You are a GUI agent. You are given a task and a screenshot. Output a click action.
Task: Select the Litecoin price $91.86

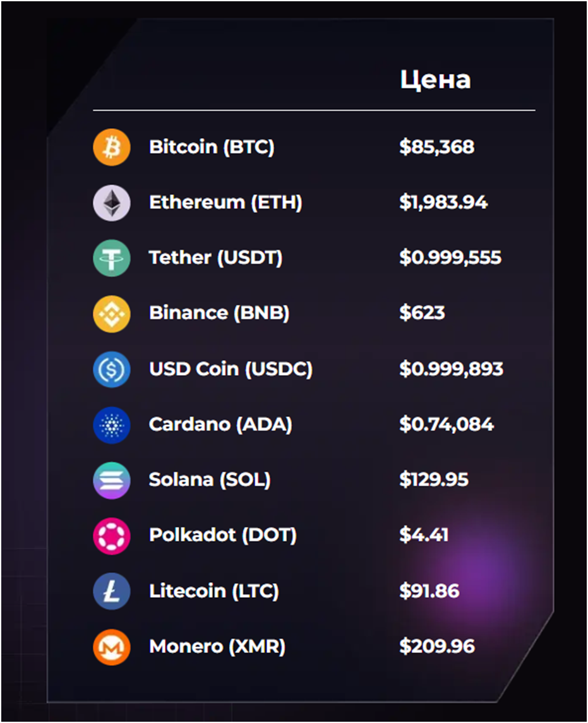(x=429, y=591)
